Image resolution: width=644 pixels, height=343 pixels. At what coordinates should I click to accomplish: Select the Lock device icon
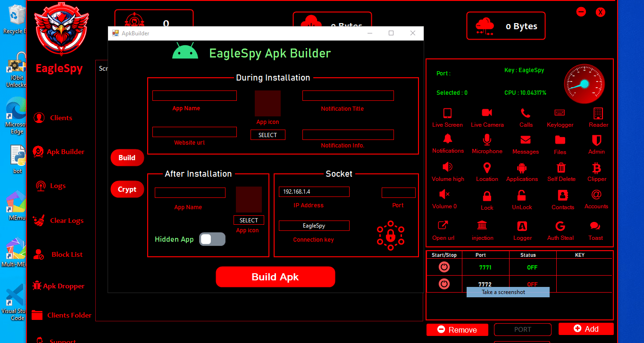[486, 200]
